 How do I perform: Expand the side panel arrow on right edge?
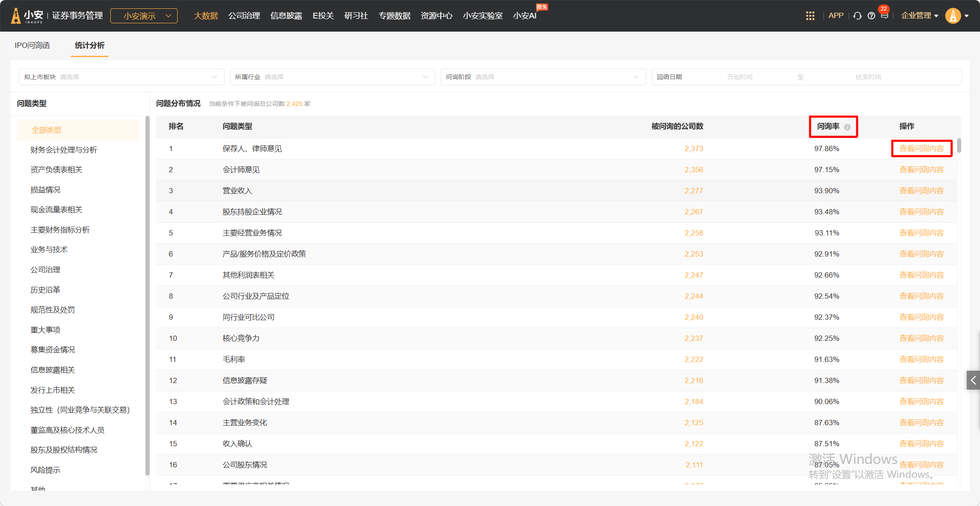973,380
